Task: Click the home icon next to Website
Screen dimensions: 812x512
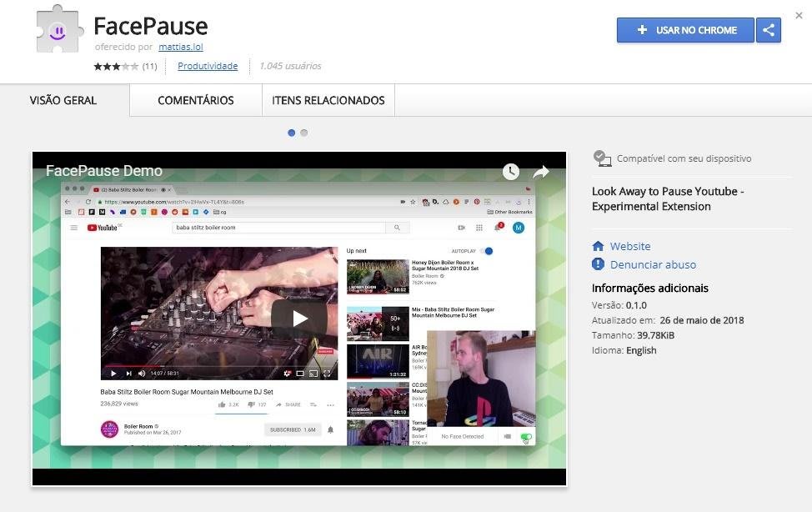Action: click(x=598, y=247)
